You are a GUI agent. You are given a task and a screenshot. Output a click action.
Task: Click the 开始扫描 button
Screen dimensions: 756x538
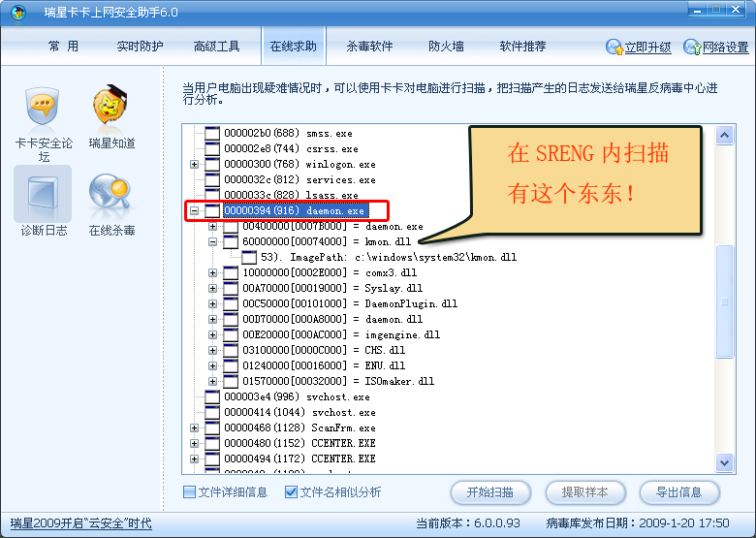click(490, 492)
